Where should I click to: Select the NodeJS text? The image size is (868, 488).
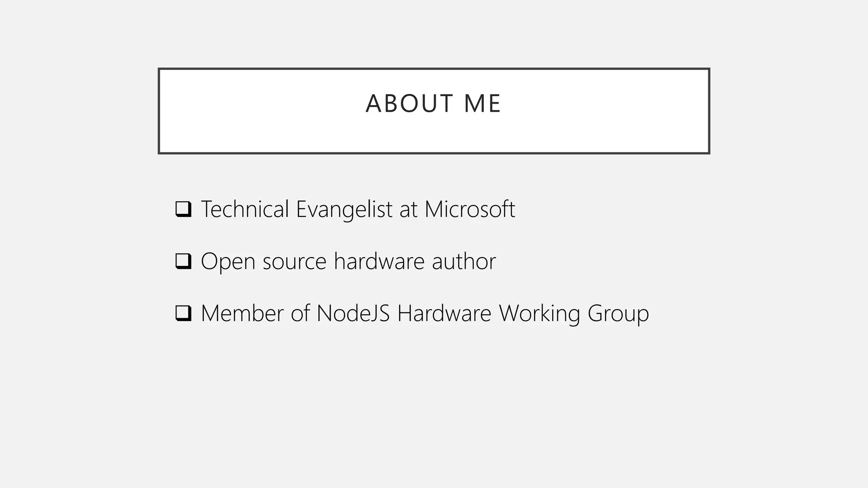point(353,313)
